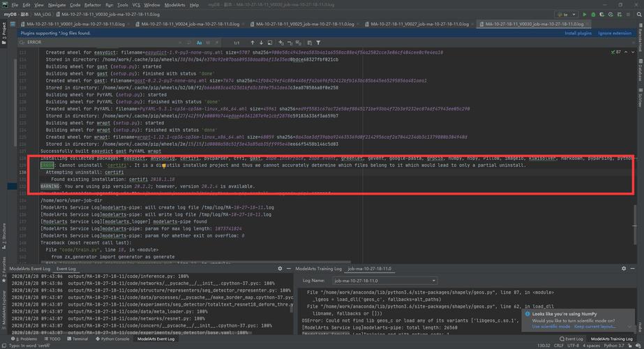This screenshot has height=349, width=644.
Task: Click the 130:32 line column indicator
Action: point(544,346)
